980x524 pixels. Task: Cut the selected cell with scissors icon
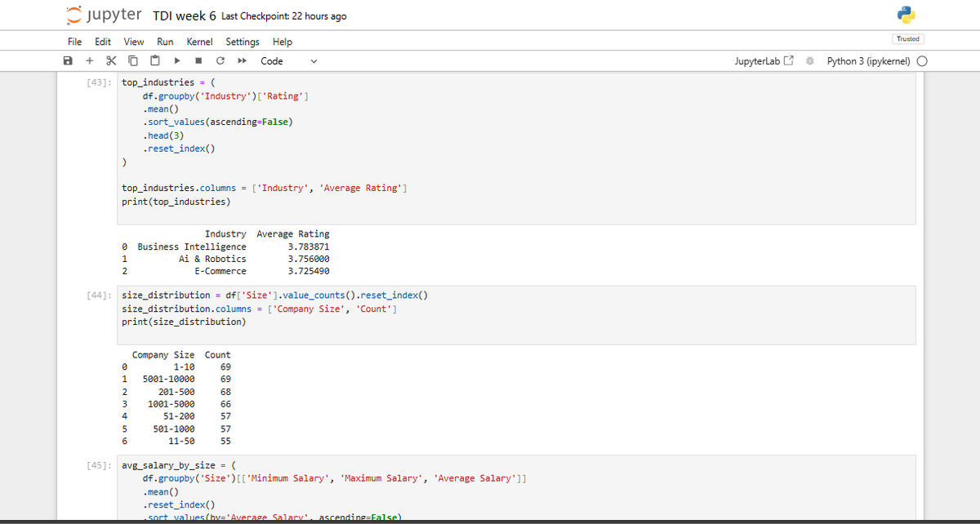pyautogui.click(x=110, y=61)
